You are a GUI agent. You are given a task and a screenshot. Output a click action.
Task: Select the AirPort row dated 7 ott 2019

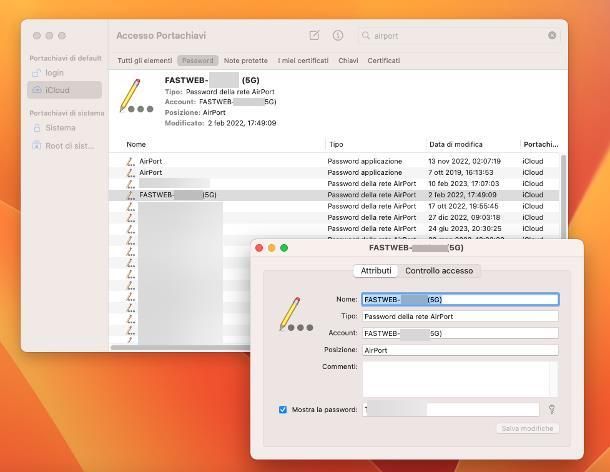pos(334,172)
